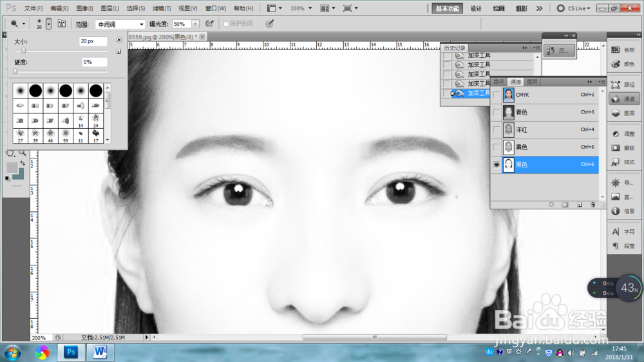Select the size 59 spatter brush preset

tap(65, 135)
